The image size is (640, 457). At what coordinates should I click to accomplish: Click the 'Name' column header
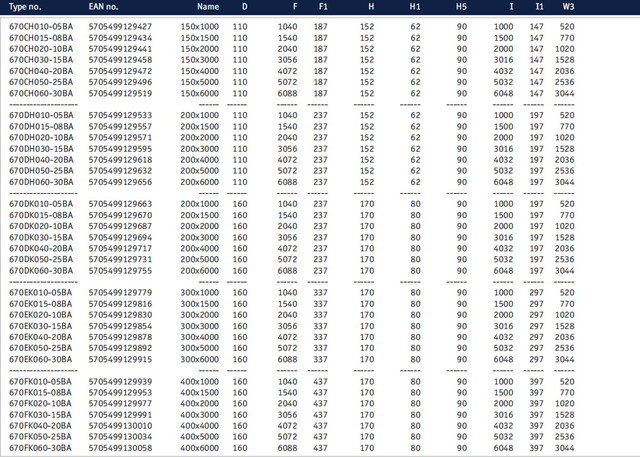208,7
